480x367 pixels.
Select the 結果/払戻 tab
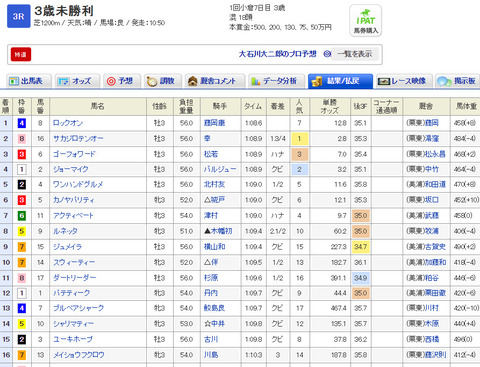coord(340,81)
